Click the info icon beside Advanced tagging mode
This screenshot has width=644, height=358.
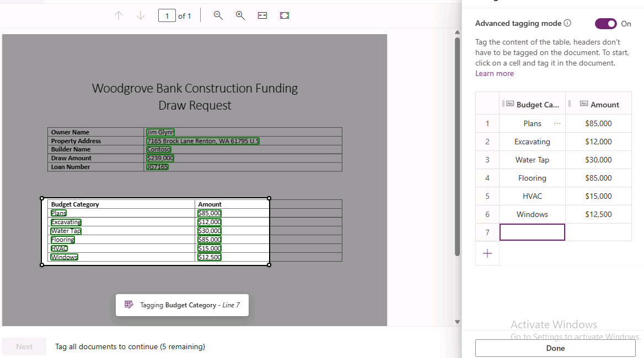click(x=568, y=24)
